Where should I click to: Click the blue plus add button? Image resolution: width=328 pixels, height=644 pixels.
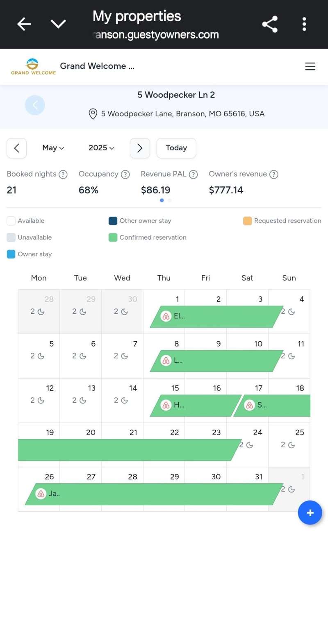click(310, 512)
